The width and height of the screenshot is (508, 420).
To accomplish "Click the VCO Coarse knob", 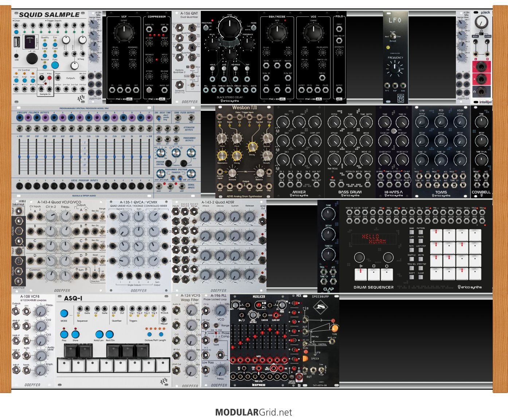I will 313,34.
